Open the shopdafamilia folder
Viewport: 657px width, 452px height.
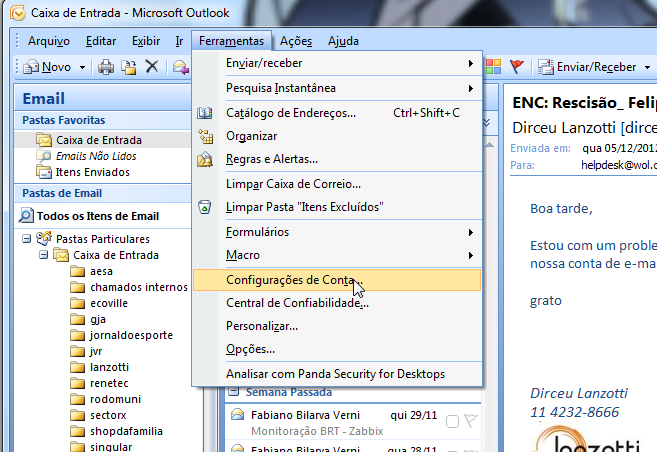click(x=126, y=431)
